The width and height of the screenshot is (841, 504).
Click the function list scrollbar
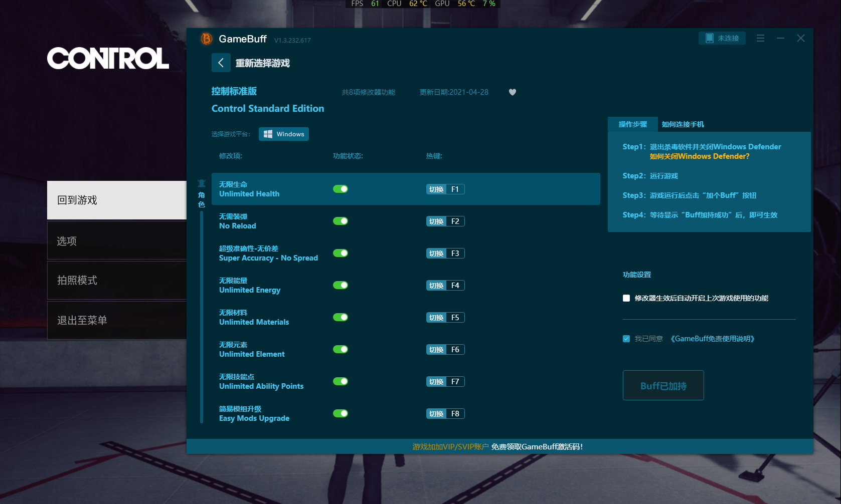click(x=202, y=317)
